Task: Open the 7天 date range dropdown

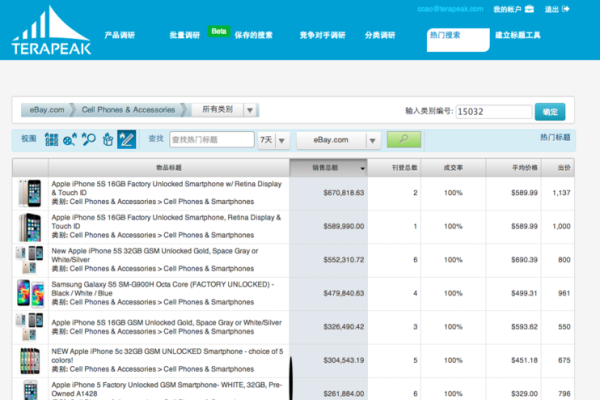Action: (273, 140)
